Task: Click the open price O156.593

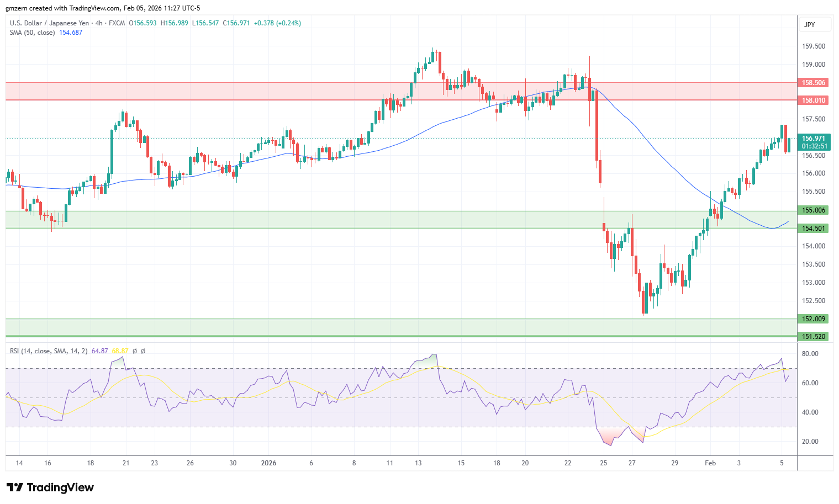Action: (x=143, y=23)
